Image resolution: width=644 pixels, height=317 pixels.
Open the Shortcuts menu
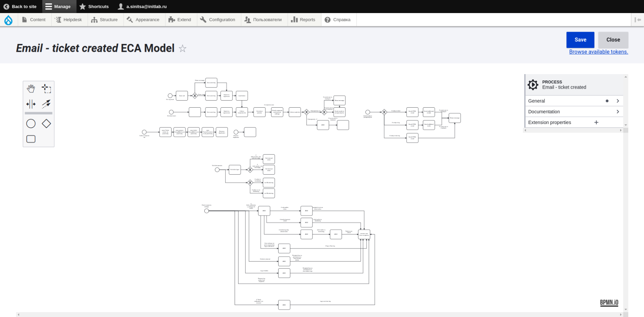coord(94,6)
